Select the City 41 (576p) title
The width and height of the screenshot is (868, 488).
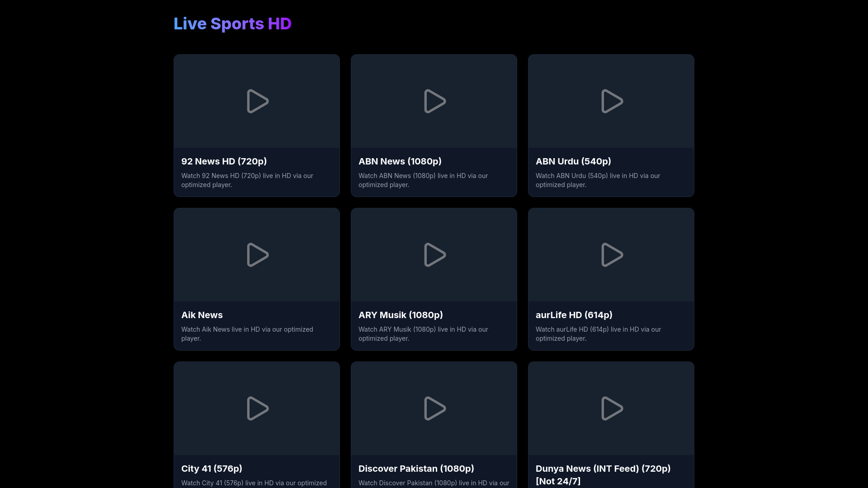(x=212, y=469)
